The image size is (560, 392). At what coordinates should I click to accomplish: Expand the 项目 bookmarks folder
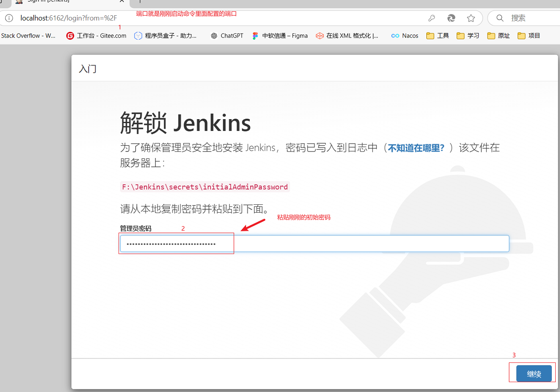tap(529, 36)
